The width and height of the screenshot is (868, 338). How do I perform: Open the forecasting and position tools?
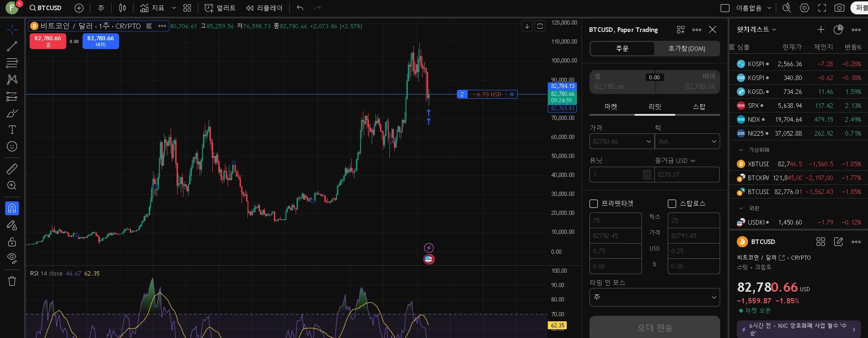(x=12, y=96)
